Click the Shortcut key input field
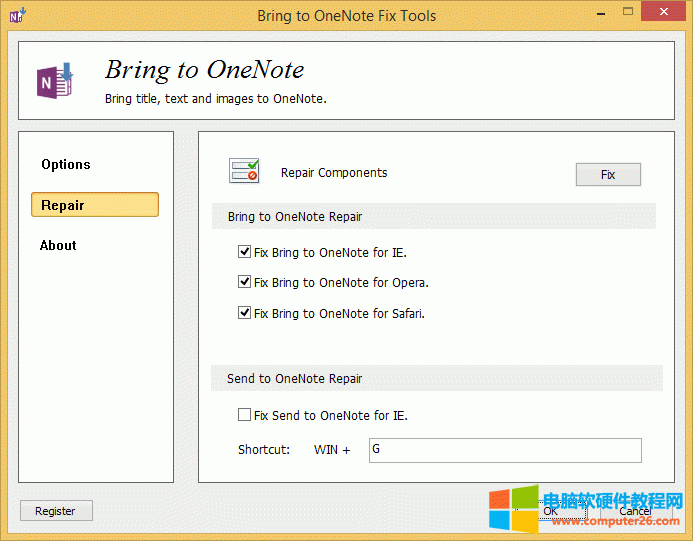 click(x=504, y=450)
